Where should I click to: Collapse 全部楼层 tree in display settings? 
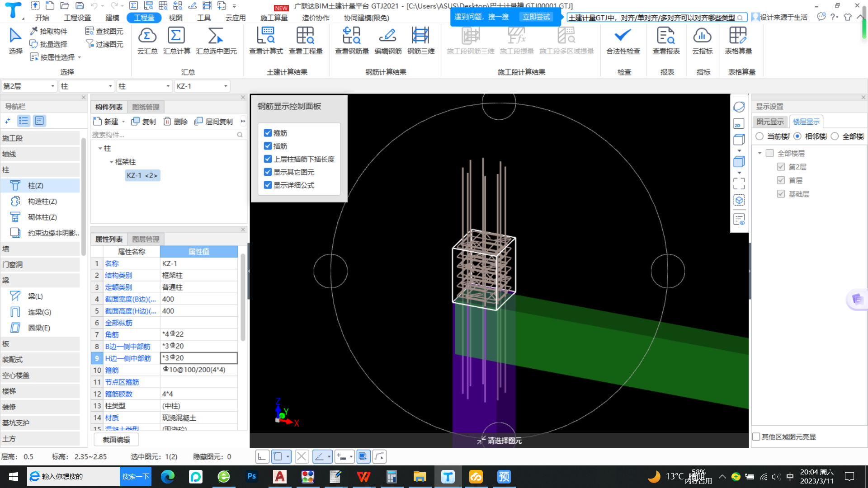pos(759,153)
